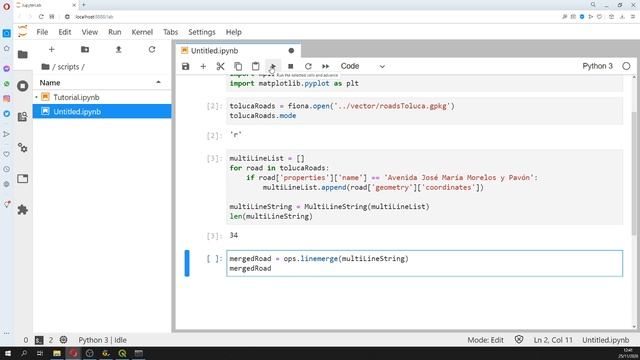Open the File menu
640x360 pixels.
pos(42,32)
